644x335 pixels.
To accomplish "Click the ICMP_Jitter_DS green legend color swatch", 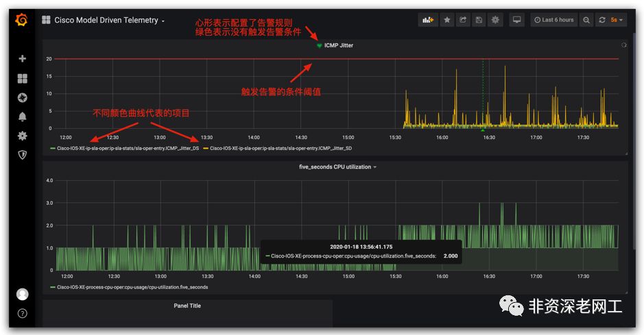I will (x=53, y=149).
